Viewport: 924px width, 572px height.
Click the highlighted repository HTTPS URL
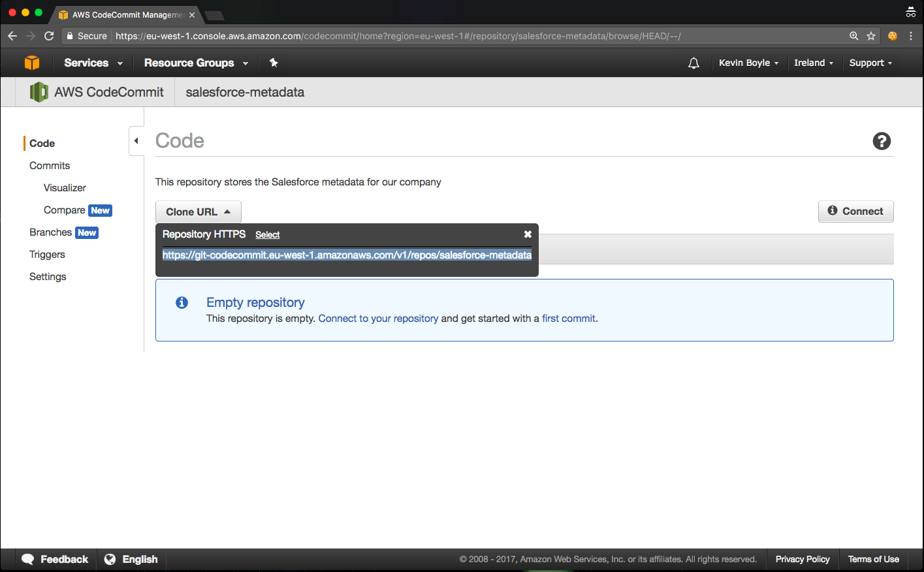(347, 255)
